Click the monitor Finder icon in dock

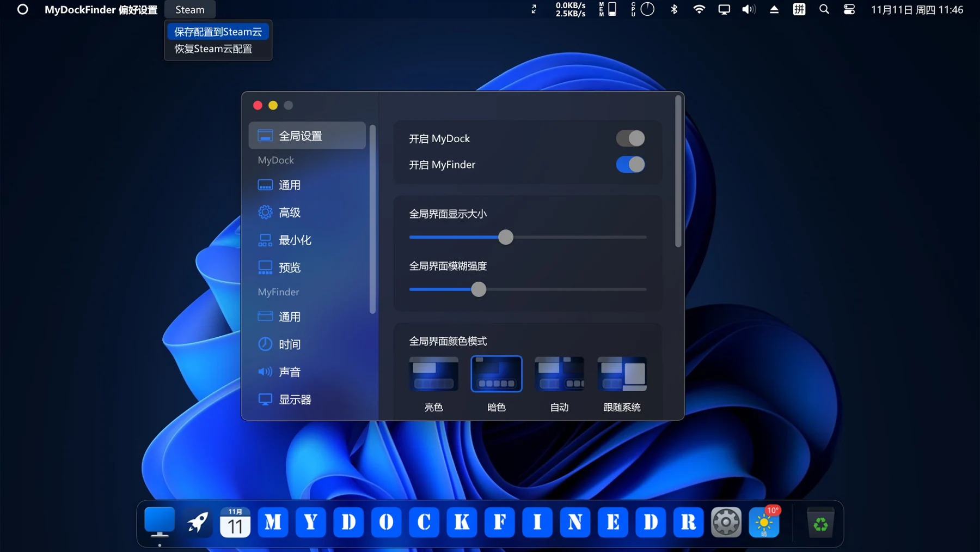(x=160, y=523)
